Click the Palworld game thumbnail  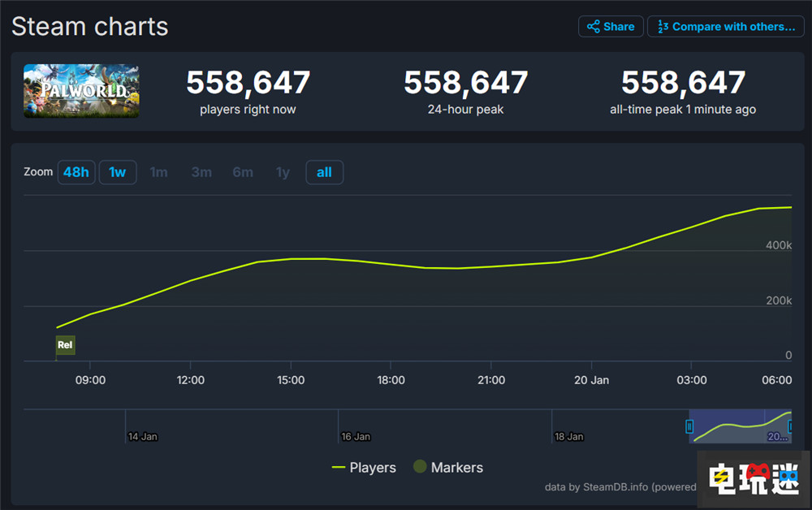point(81,91)
